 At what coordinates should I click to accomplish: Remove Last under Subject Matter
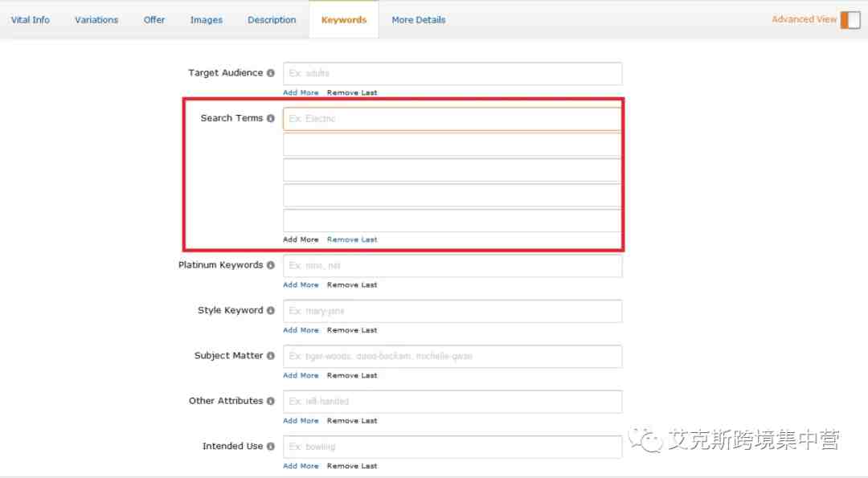pos(352,376)
